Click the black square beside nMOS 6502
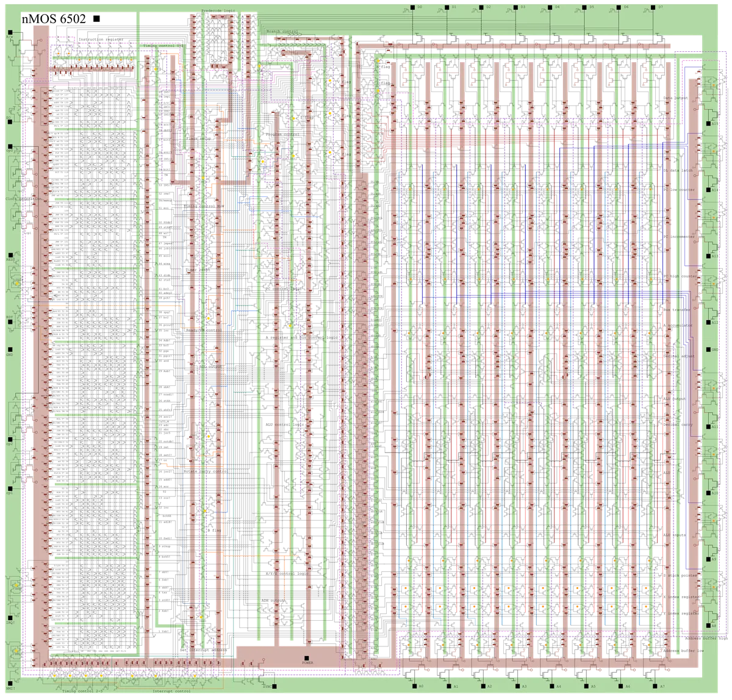Screen dimensions: 732x700 96,19
